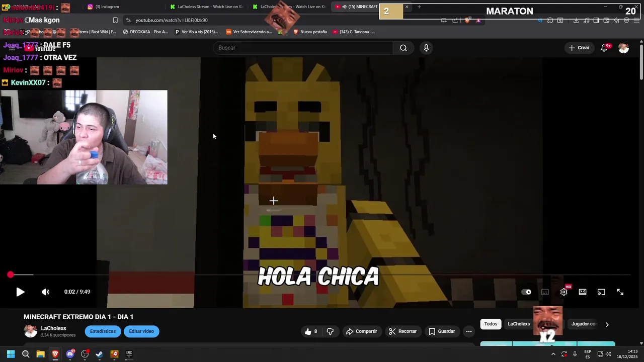644x362 pixels.
Task: Click the LaCholexs channel avatar
Action: point(31,331)
